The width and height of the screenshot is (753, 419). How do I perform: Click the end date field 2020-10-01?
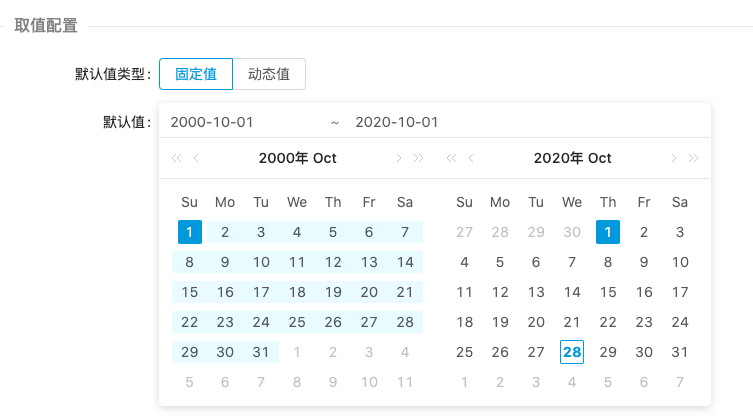pyautogui.click(x=397, y=122)
